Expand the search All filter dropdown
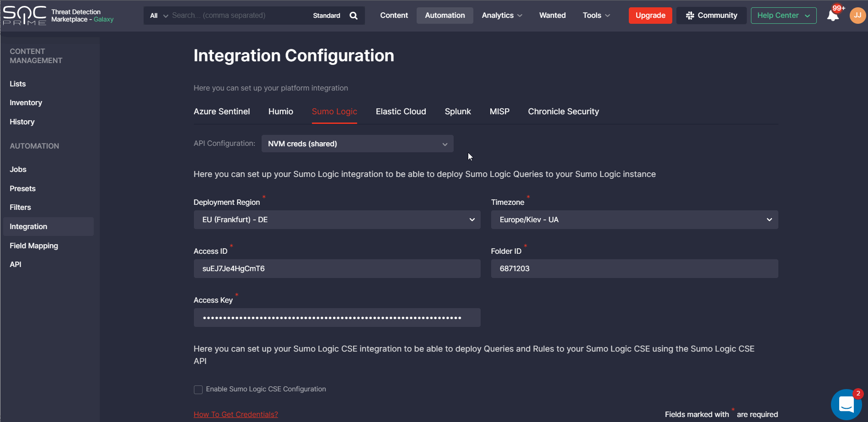Screen dimensions: 868x422 click(159, 16)
